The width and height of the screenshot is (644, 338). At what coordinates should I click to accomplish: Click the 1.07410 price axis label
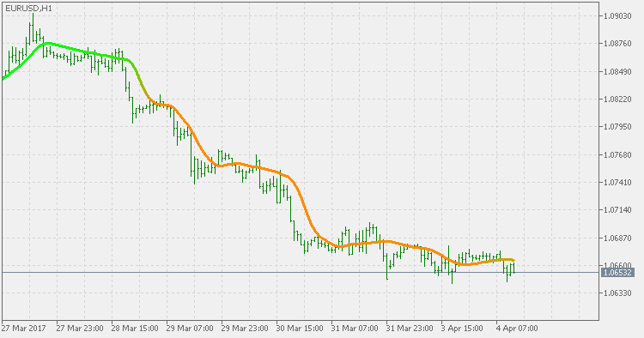[617, 182]
